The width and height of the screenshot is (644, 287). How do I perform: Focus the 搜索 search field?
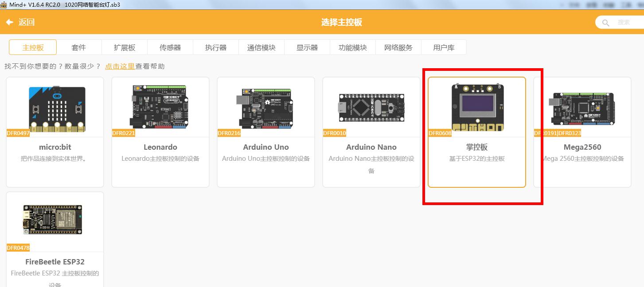(620, 22)
